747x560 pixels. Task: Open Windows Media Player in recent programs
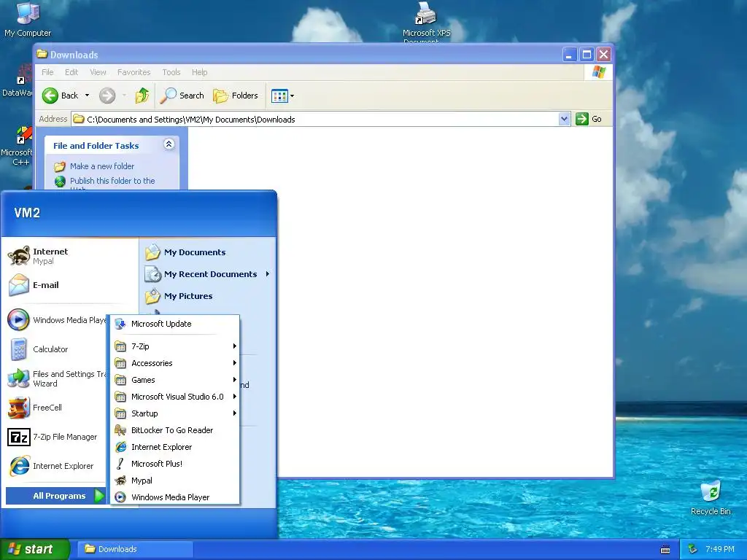(55, 320)
